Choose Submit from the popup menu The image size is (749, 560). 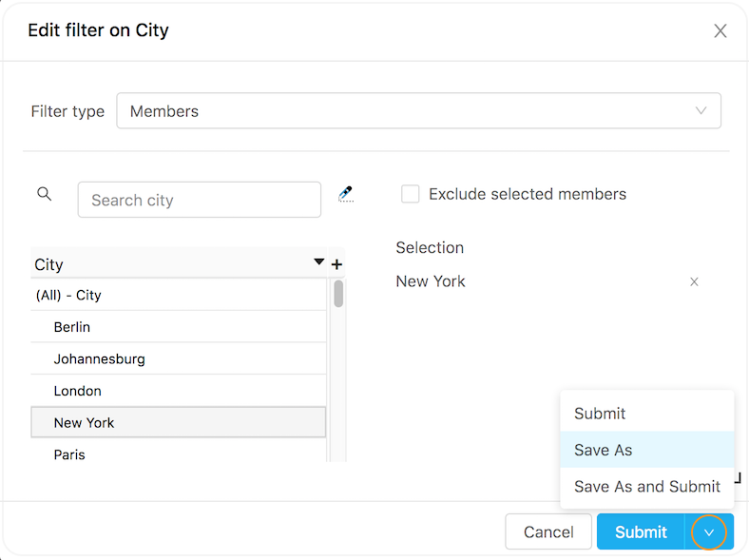pyautogui.click(x=600, y=414)
